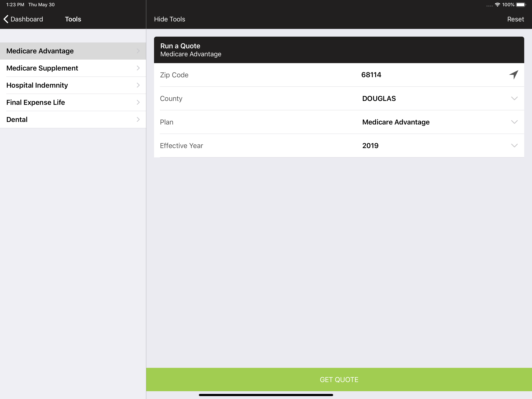Select the 2019 effective year value
532x399 pixels.
(x=370, y=146)
